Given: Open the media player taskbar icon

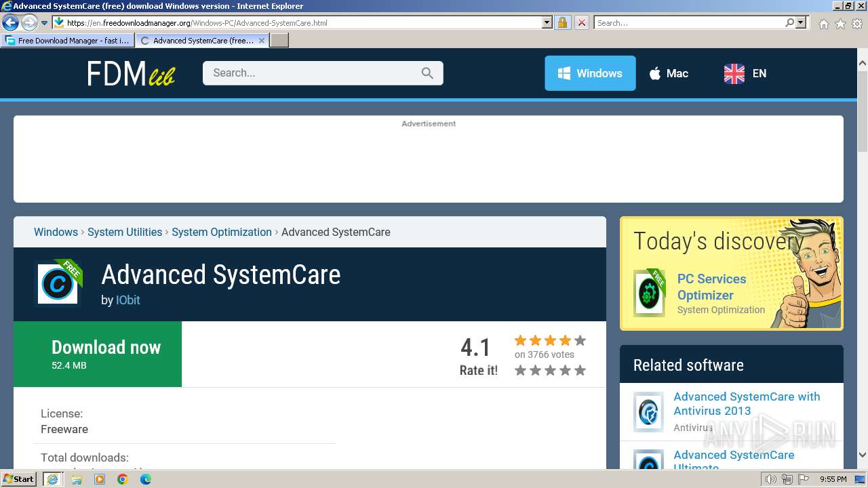Looking at the screenshot, I should pos(100,479).
